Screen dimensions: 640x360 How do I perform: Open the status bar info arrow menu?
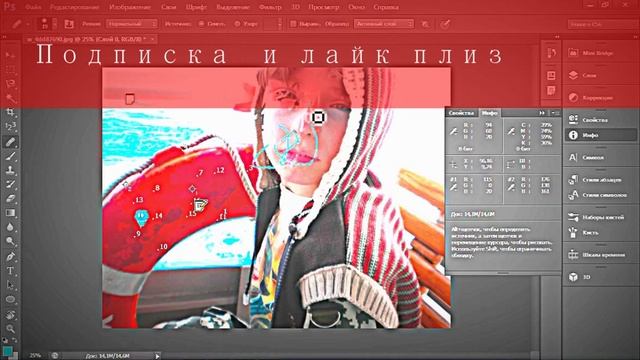click(x=157, y=356)
